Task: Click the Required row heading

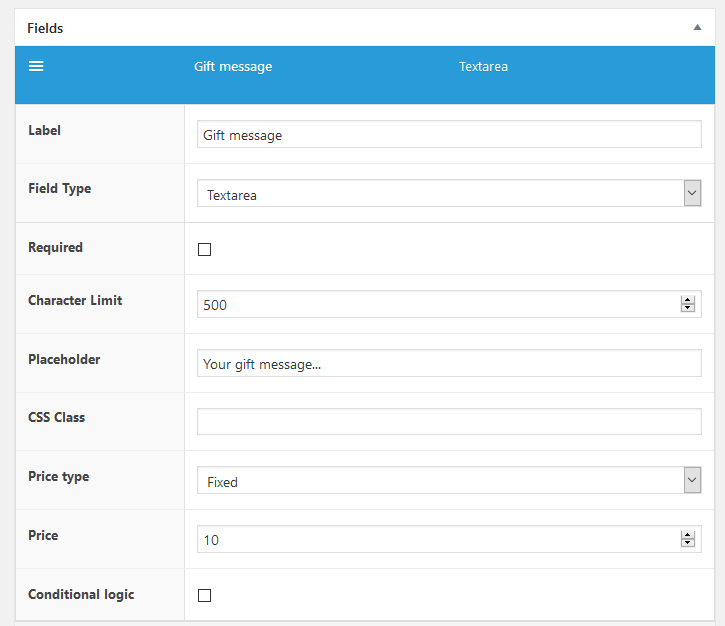Action: 55,248
